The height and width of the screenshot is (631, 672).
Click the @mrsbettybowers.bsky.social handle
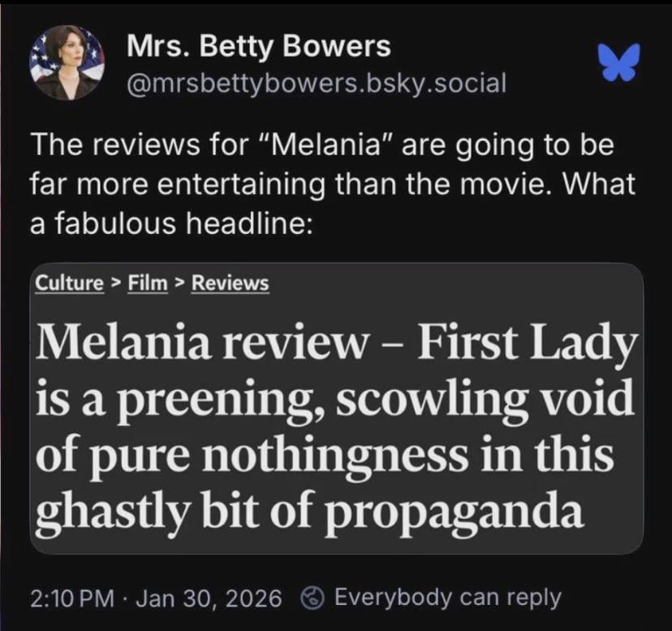(317, 82)
